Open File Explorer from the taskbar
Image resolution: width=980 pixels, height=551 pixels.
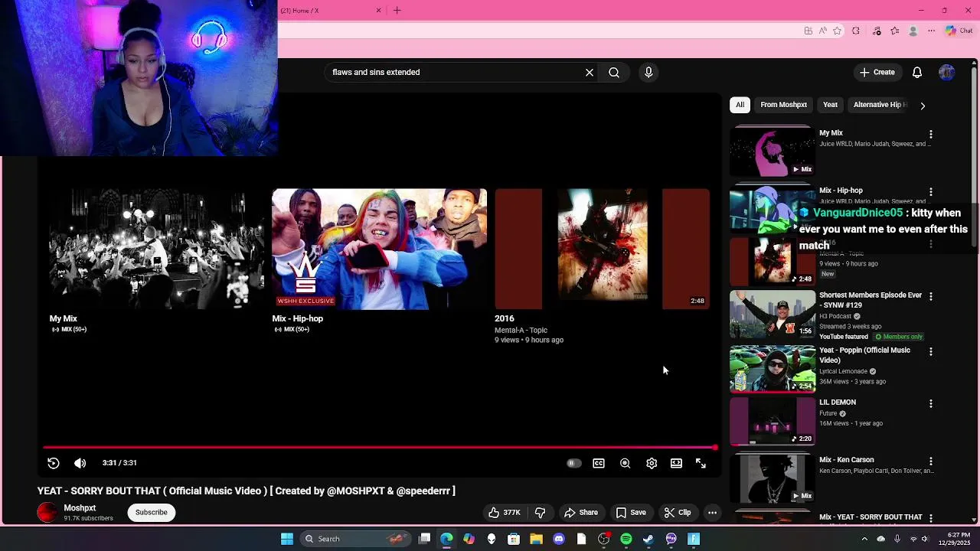tap(536, 539)
